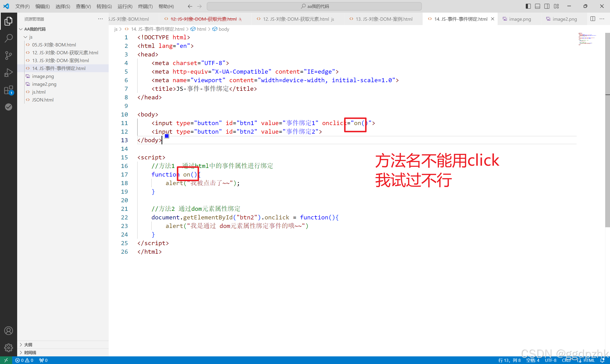The height and width of the screenshot is (364, 610).
Task: Open the Source Control view icon
Action: (9, 56)
